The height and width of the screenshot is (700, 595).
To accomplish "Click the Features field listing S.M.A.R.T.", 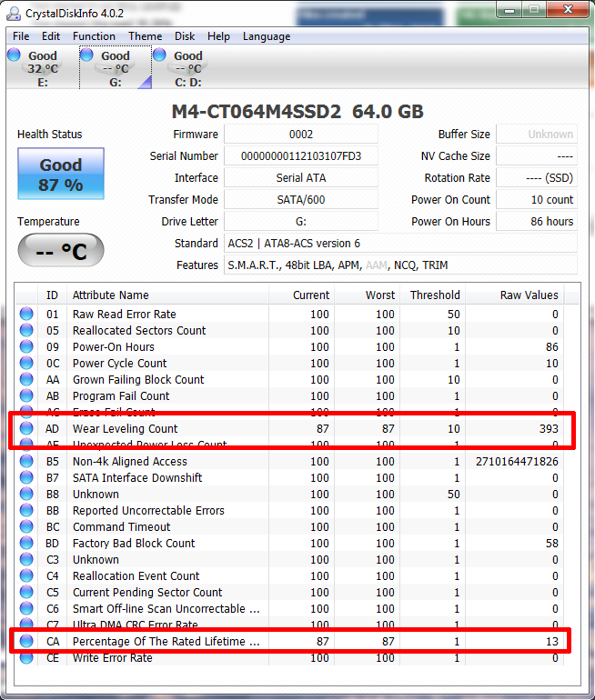I will pyautogui.click(x=400, y=265).
